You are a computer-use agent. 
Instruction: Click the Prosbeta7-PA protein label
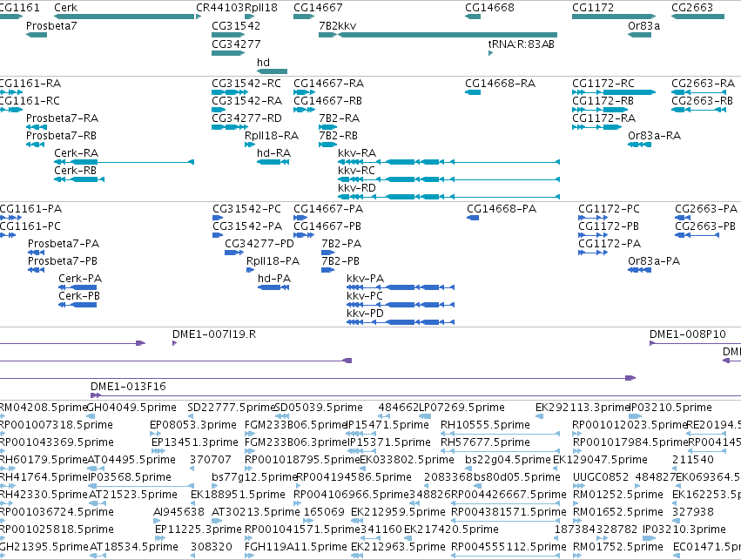pyautogui.click(x=64, y=244)
